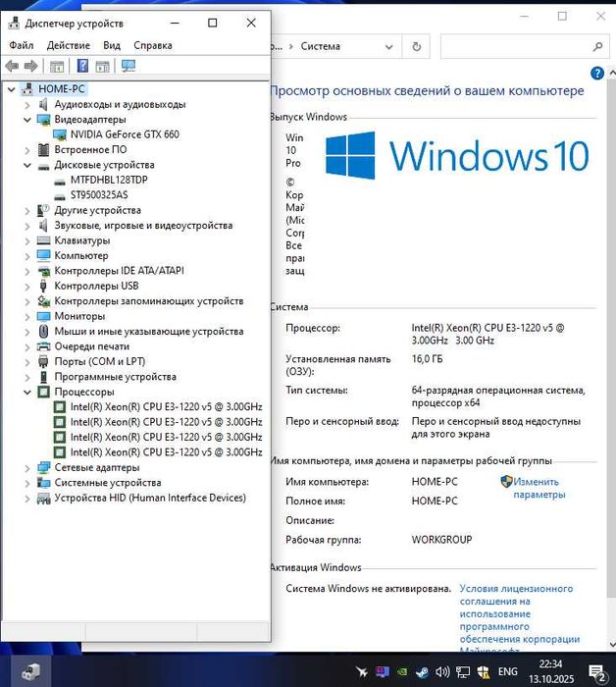Click the Контроллеры USB plug icon

[43, 287]
